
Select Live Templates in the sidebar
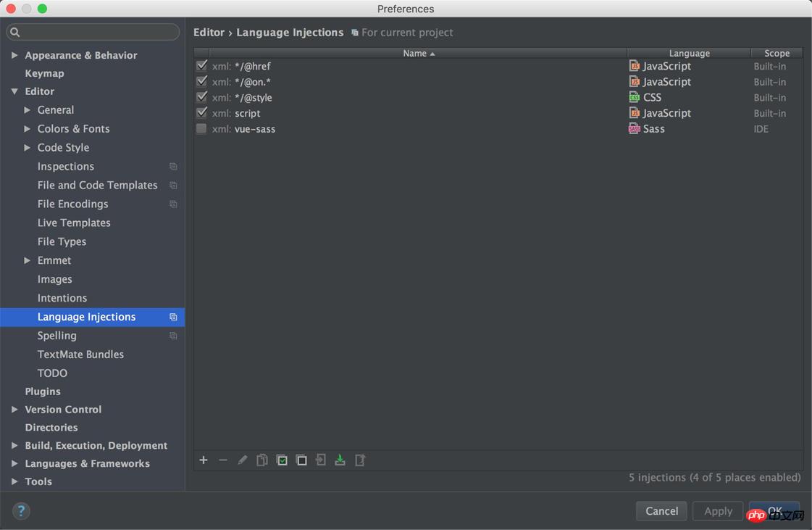(74, 223)
